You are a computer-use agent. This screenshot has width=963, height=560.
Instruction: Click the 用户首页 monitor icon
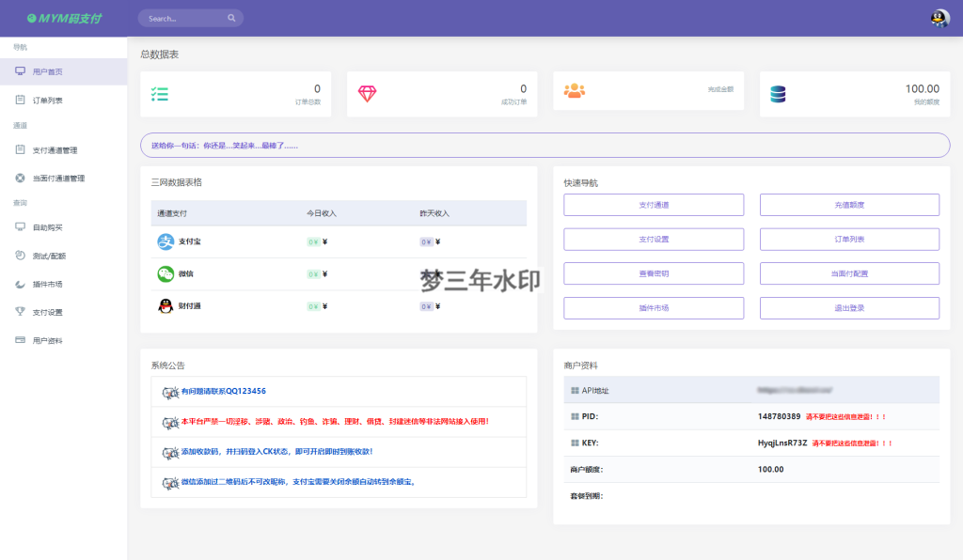[21, 71]
